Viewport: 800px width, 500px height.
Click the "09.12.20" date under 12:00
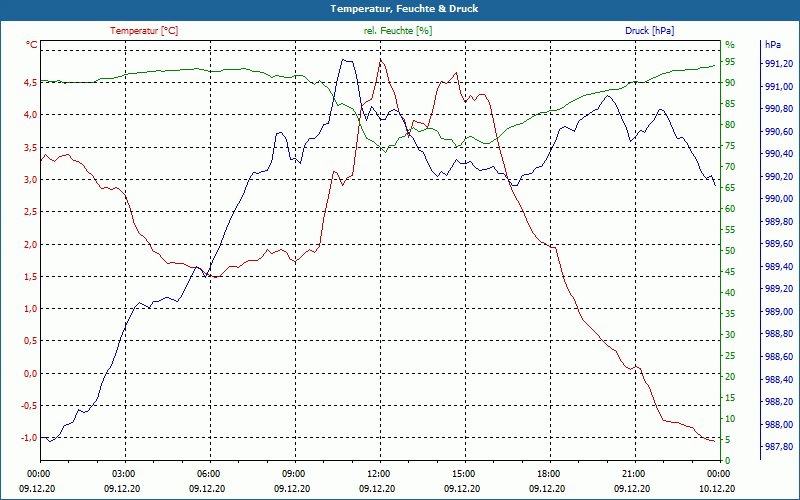click(377, 488)
